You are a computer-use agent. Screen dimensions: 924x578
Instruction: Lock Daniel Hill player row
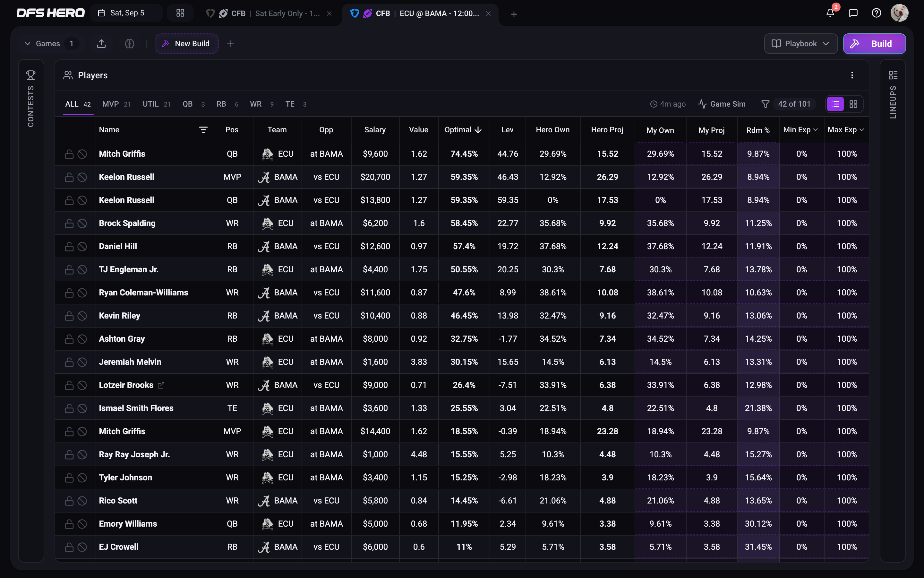tap(69, 247)
